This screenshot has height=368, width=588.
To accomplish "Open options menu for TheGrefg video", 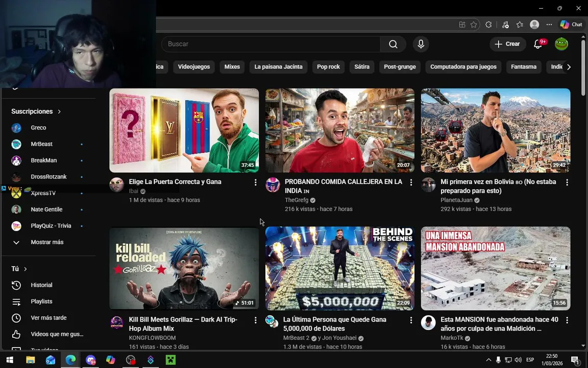I will [411, 182].
